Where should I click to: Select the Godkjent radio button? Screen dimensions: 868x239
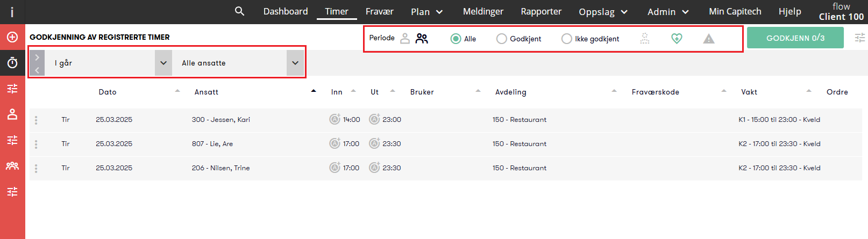[502, 39]
